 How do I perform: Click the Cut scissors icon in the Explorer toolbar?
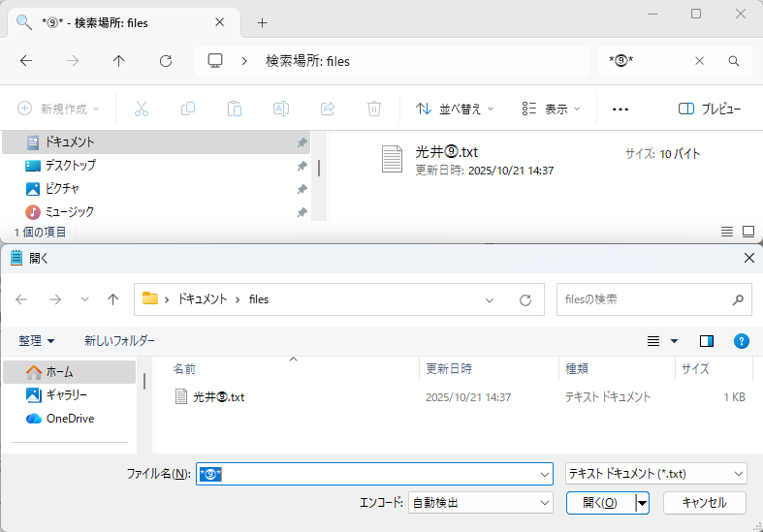coord(142,109)
